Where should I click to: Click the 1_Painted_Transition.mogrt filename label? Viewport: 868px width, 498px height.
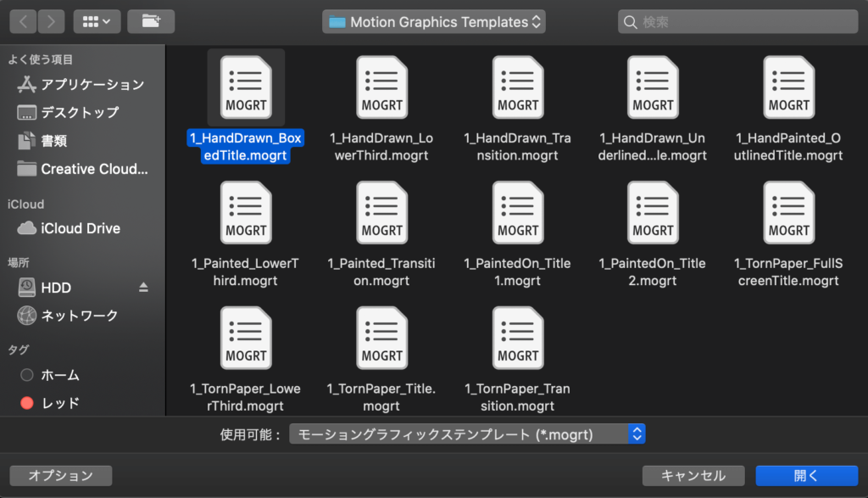click(x=381, y=272)
